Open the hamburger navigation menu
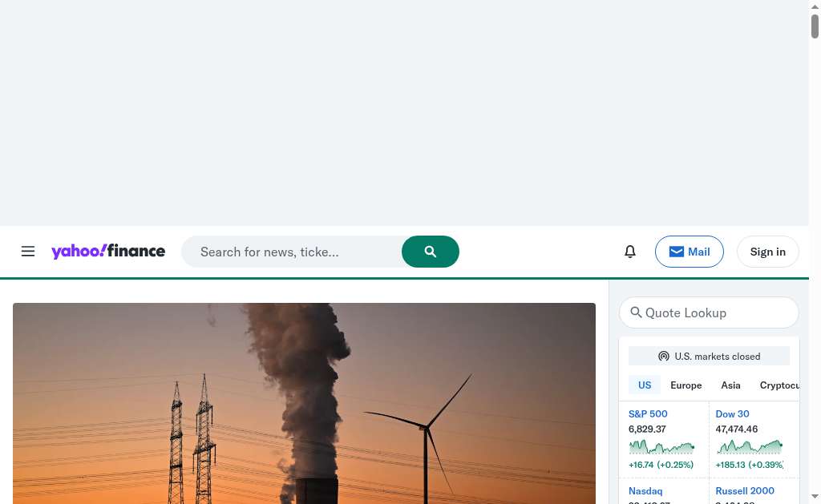Image resolution: width=821 pixels, height=504 pixels. [28, 252]
